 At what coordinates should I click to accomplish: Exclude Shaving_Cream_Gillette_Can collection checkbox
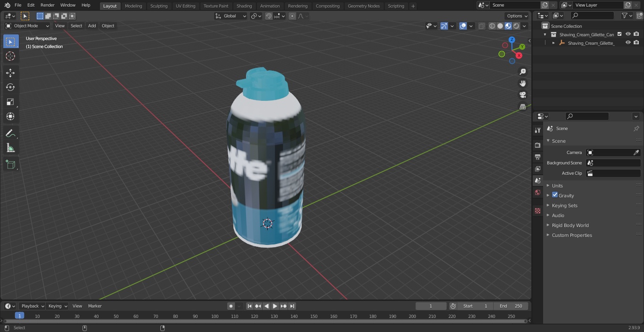point(619,34)
